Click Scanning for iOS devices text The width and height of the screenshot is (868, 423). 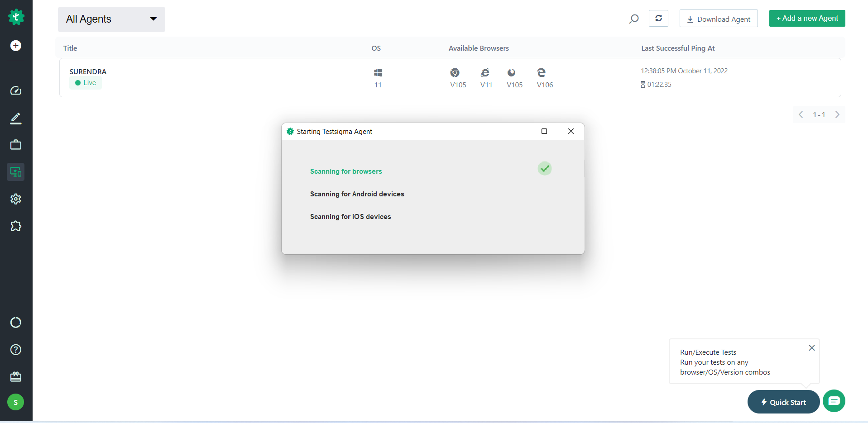350,217
